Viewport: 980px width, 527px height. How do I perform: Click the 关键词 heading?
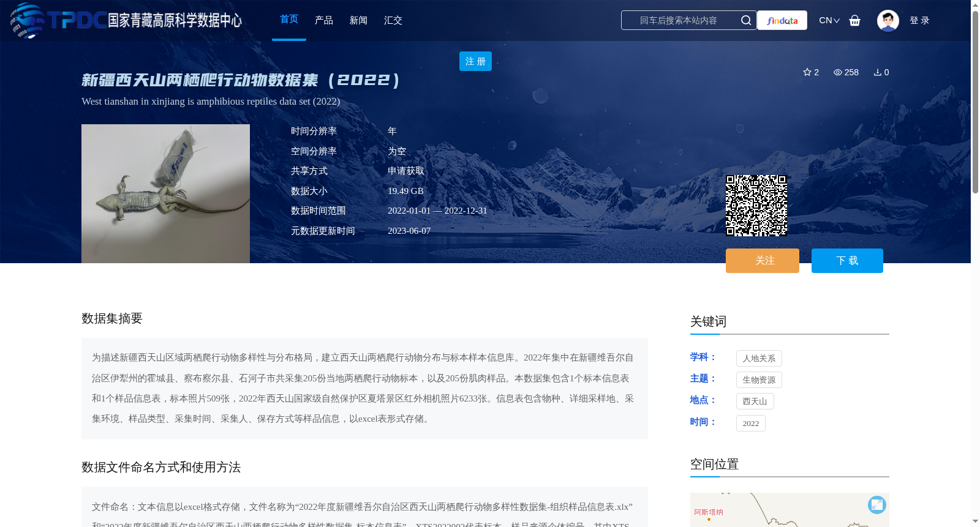tap(709, 321)
